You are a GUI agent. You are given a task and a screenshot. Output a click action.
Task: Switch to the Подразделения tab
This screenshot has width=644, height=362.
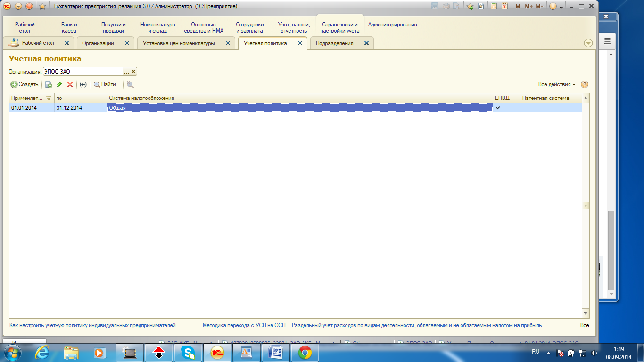[x=334, y=43]
